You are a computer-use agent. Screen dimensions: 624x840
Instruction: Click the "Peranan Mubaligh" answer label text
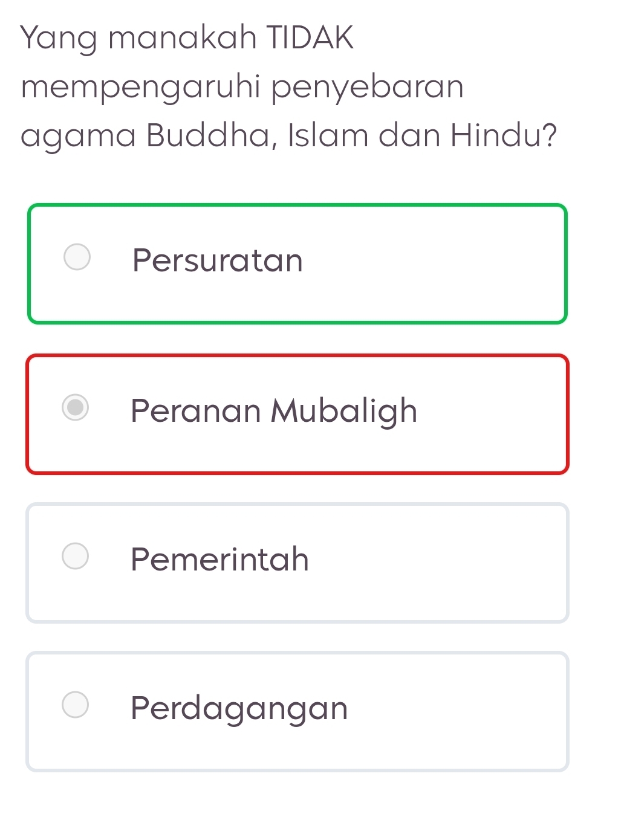274,411
